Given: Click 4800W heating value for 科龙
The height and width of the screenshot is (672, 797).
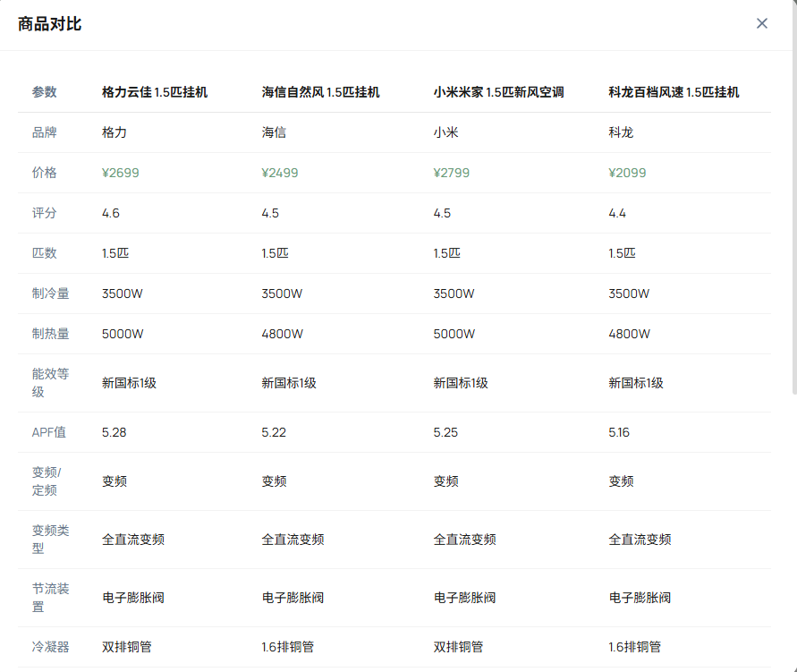Looking at the screenshot, I should coord(629,334).
